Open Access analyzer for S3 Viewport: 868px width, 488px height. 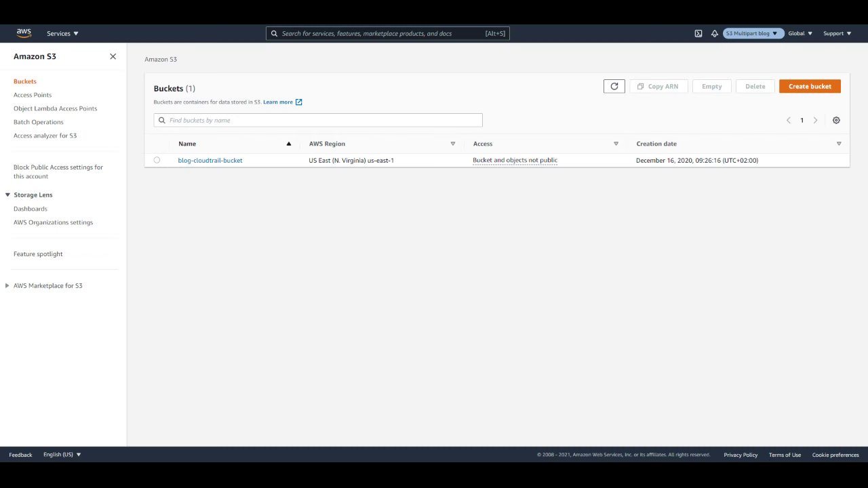45,136
